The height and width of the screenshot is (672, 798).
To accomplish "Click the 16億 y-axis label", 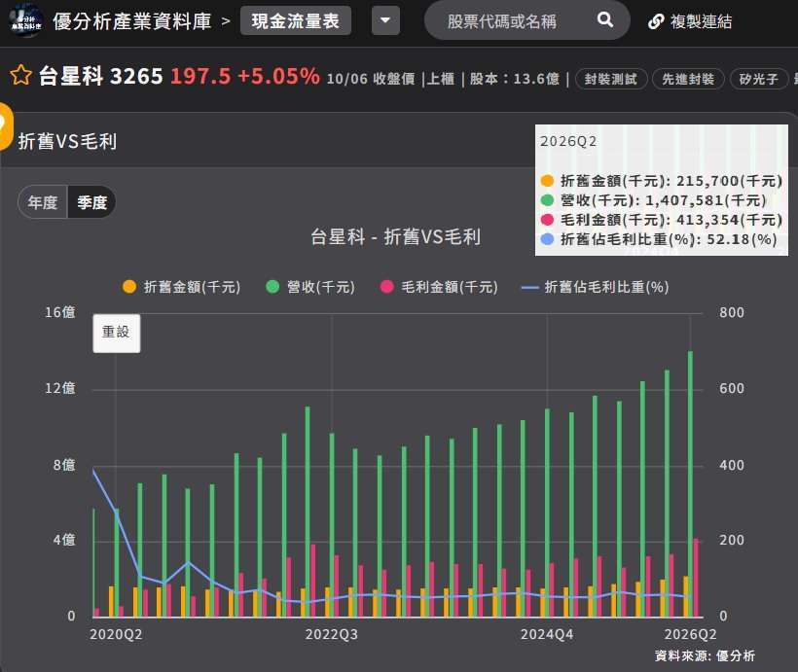I will click(x=60, y=312).
